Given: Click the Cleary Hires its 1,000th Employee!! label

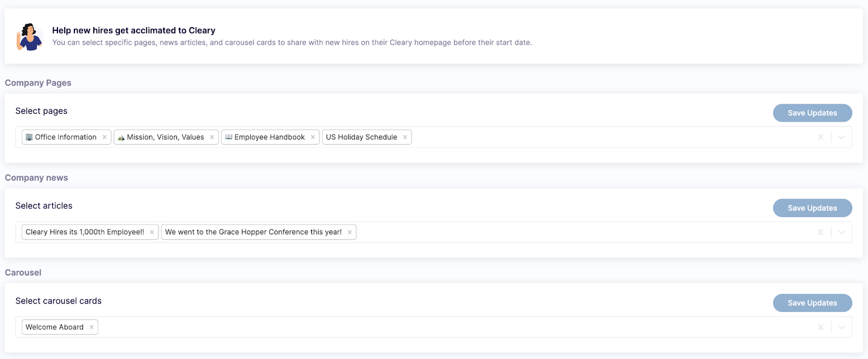Looking at the screenshot, I should tap(85, 232).
